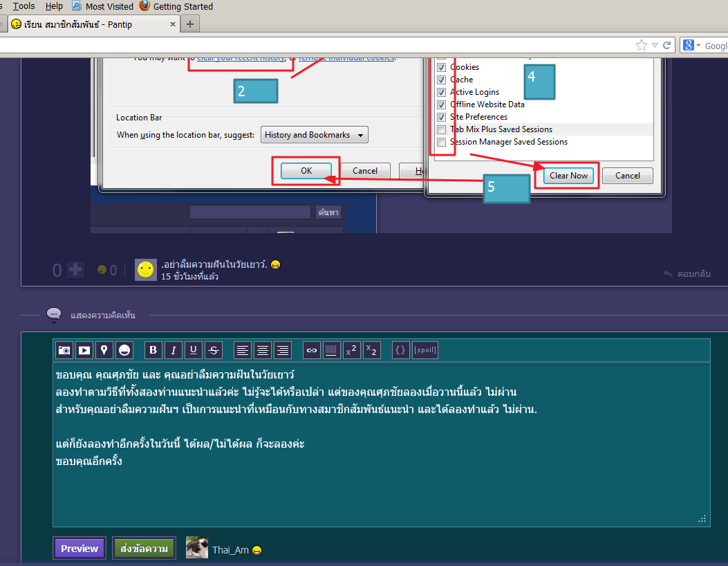Apply superscript formatting
Image resolution: width=728 pixels, height=566 pixels.
351,350
